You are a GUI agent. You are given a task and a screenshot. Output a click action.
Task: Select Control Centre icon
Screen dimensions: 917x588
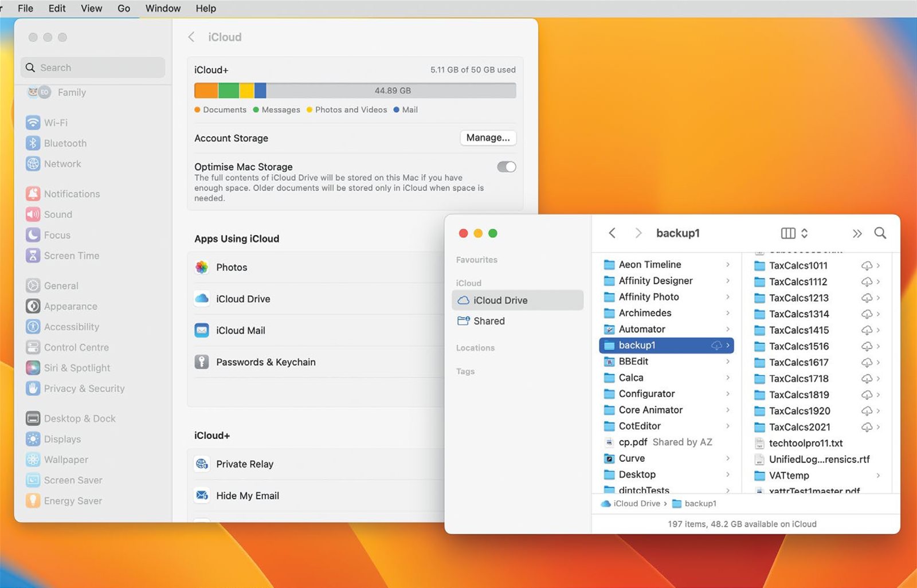pos(33,347)
